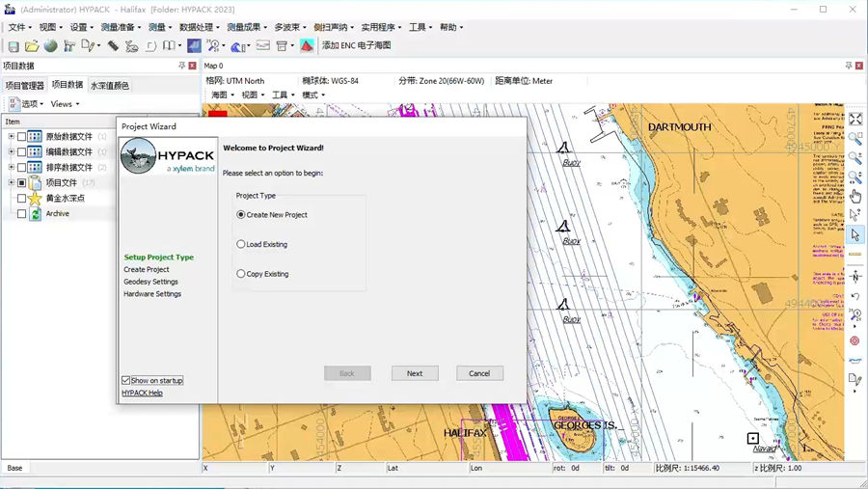Screen dimensions: 868x489
Task: Click the boat shapes icon in toolbar
Action: (x=131, y=46)
